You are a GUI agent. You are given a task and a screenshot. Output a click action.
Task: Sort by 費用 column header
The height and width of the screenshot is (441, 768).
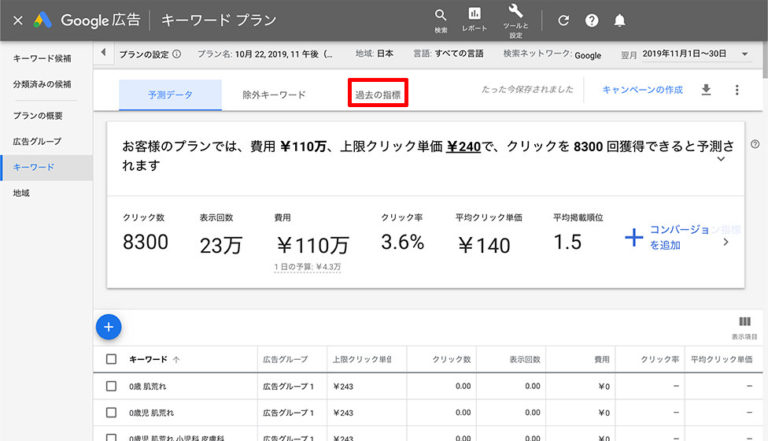tap(602, 359)
